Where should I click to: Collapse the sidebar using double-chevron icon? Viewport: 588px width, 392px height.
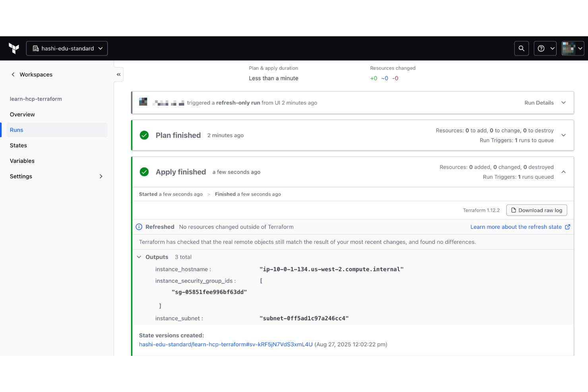[118, 74]
